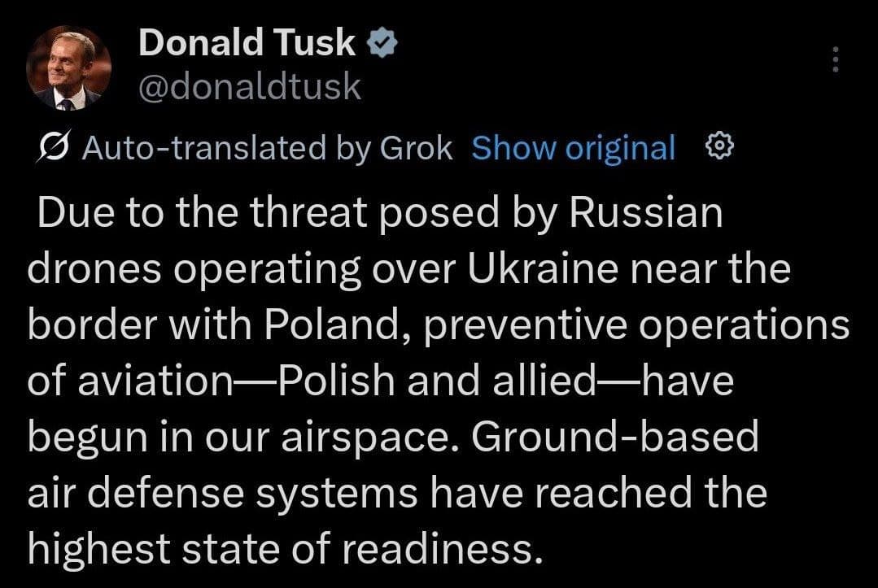Screen dimensions: 878x588
Task: Click the Auto-translated by Grok label
Action: pyautogui.click(x=269, y=148)
